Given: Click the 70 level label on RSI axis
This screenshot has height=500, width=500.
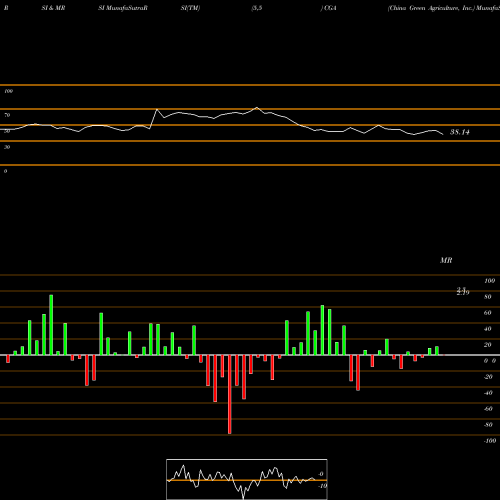Looking at the screenshot, I should [x=7, y=115].
